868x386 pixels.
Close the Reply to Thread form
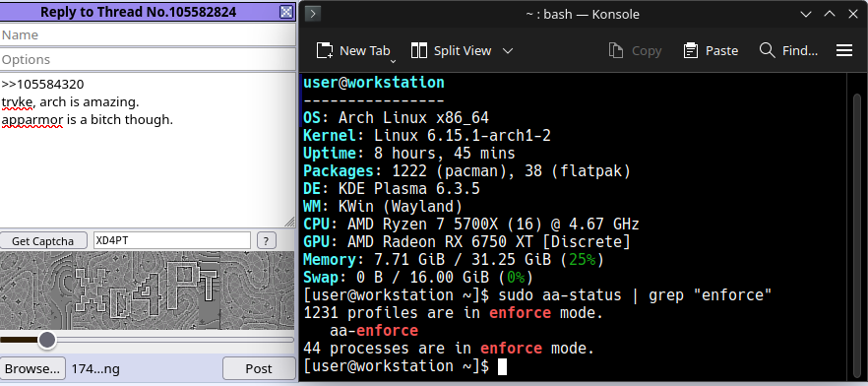pos(286,11)
